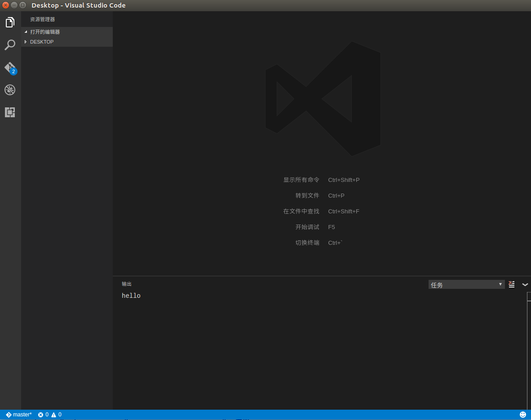Open warnings count in status bar
The height and width of the screenshot is (420, 531).
pos(56,415)
